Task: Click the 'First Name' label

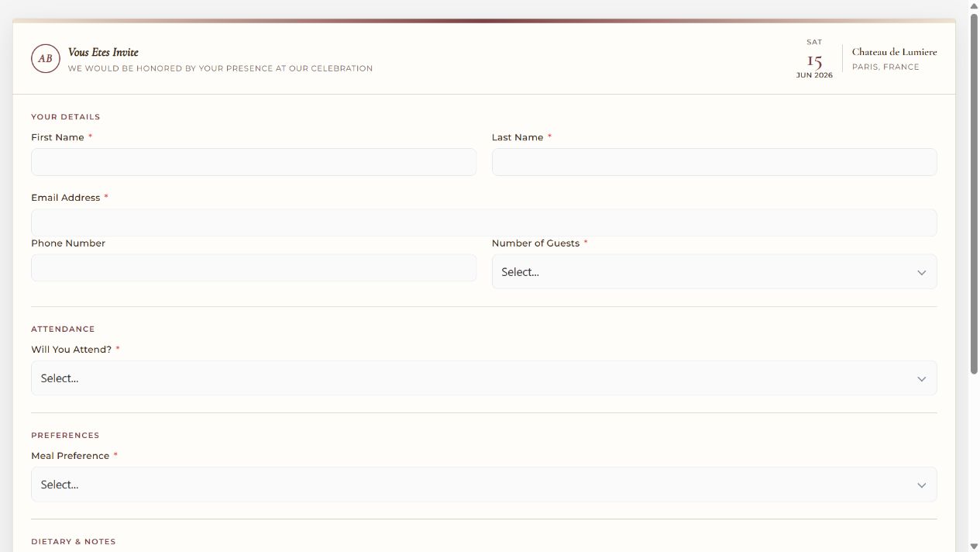Action: (x=57, y=137)
